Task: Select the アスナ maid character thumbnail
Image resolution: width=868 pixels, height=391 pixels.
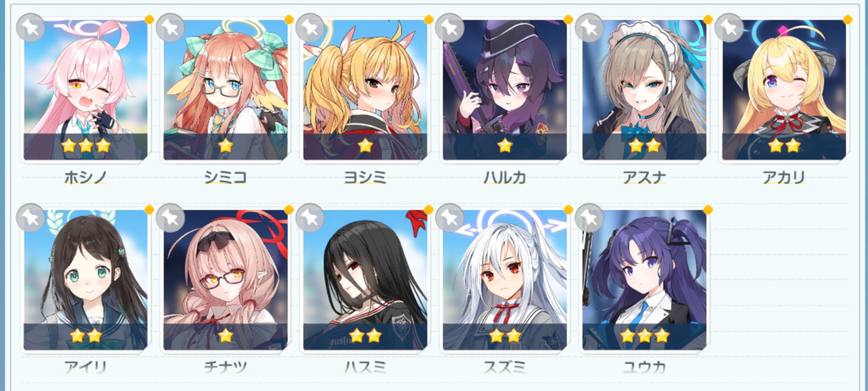Action: (x=644, y=90)
